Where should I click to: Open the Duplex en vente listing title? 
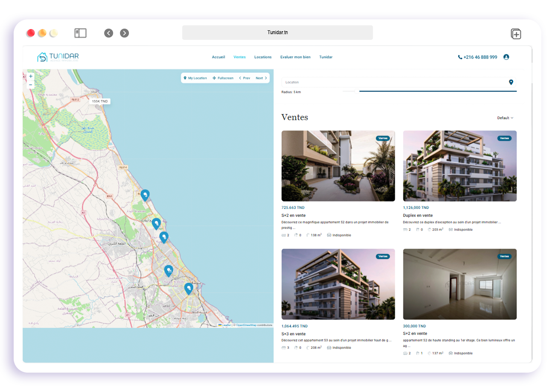click(418, 216)
